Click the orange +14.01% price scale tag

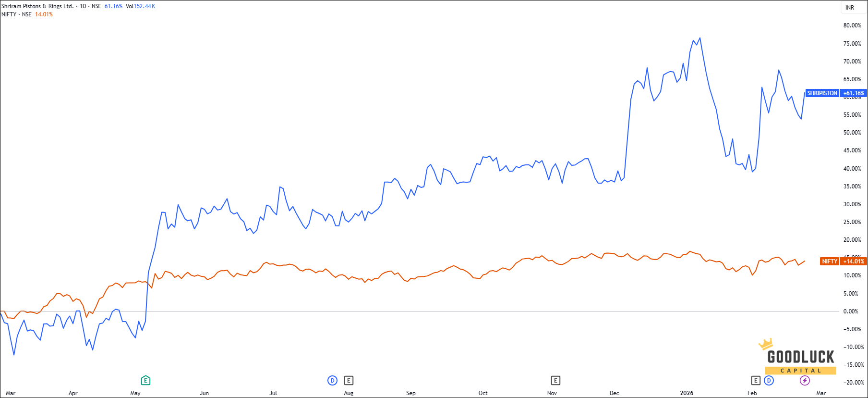(854, 261)
